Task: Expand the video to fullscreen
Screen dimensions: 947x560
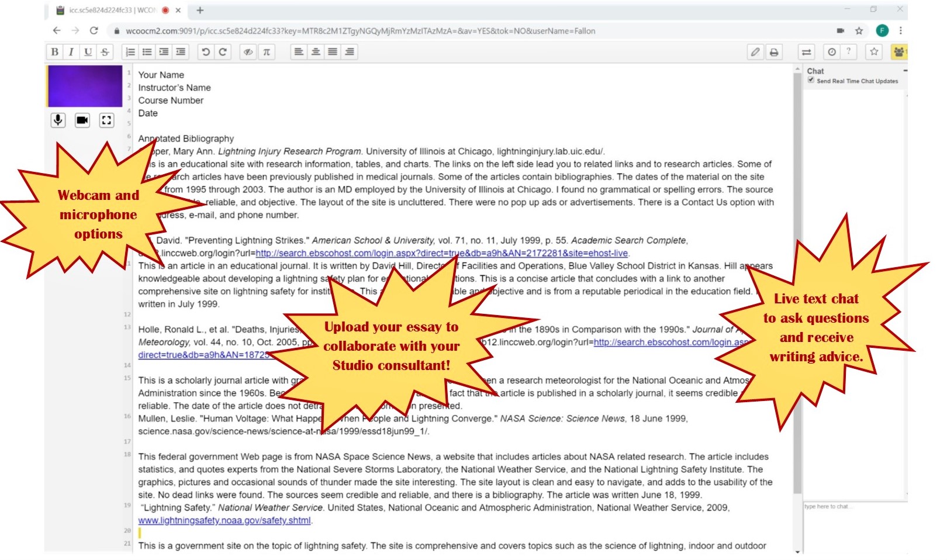Action: point(106,120)
